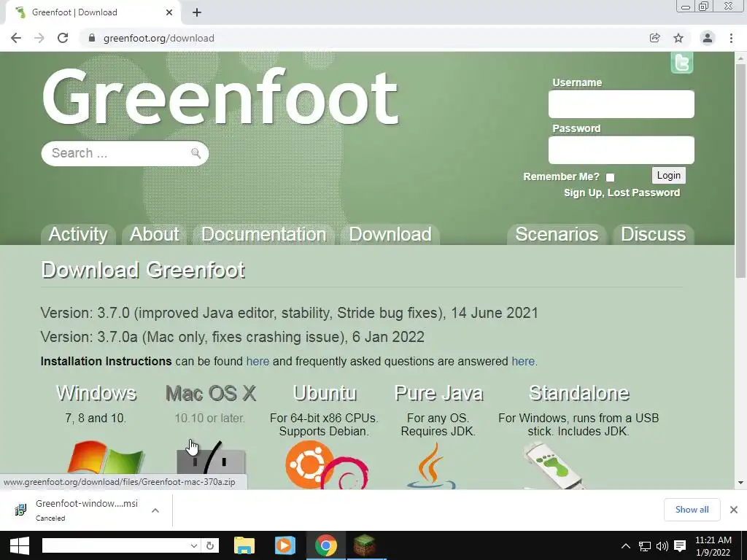Click the scrollbar up arrow
Screen dimensions: 747x560
[740, 58]
